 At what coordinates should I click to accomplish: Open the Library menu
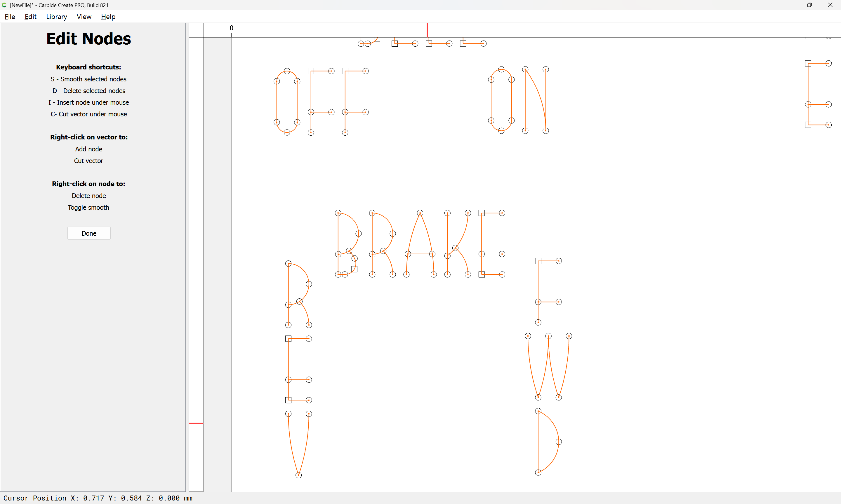pos(56,17)
